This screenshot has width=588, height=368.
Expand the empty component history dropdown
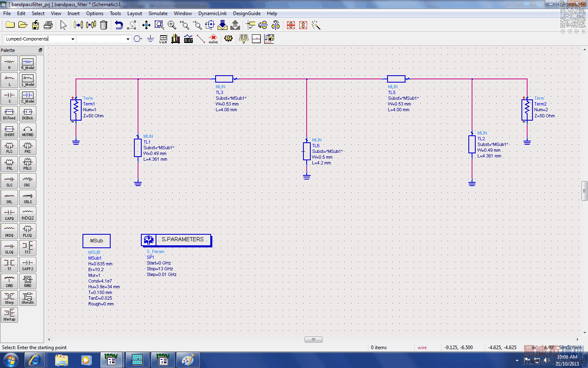(x=128, y=39)
